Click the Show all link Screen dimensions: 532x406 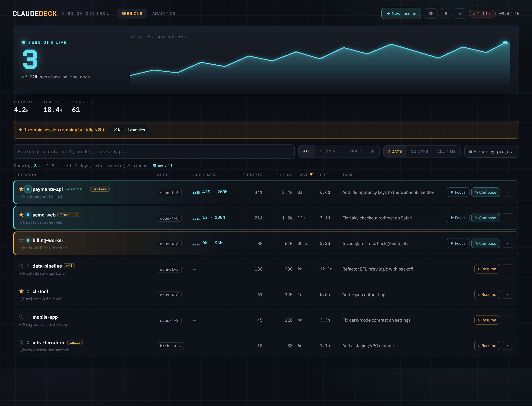pos(162,166)
